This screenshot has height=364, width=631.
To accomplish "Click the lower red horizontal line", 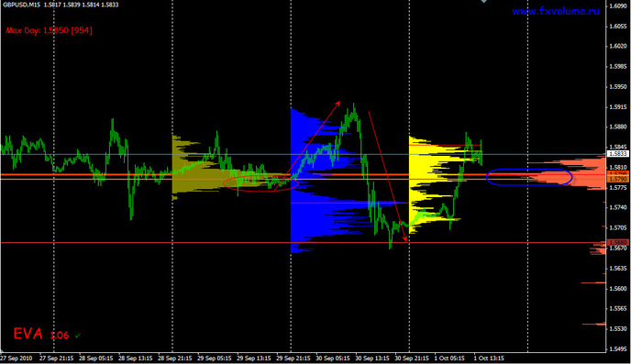I will (303, 243).
